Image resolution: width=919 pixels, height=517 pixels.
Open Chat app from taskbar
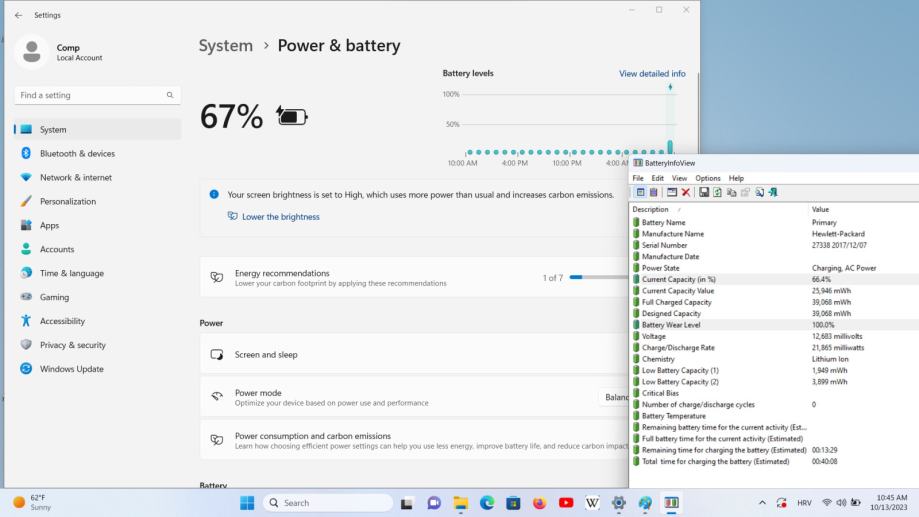pos(434,503)
